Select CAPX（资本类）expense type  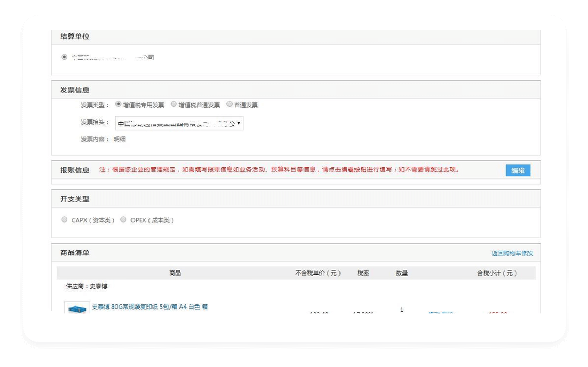64,219
